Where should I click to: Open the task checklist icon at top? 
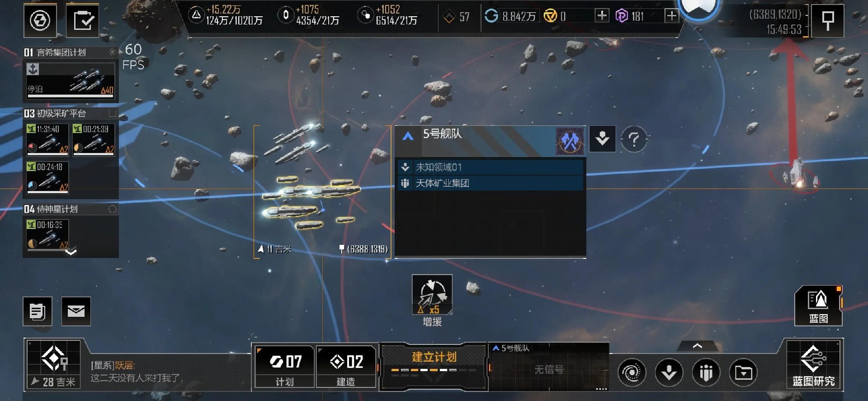click(x=83, y=20)
